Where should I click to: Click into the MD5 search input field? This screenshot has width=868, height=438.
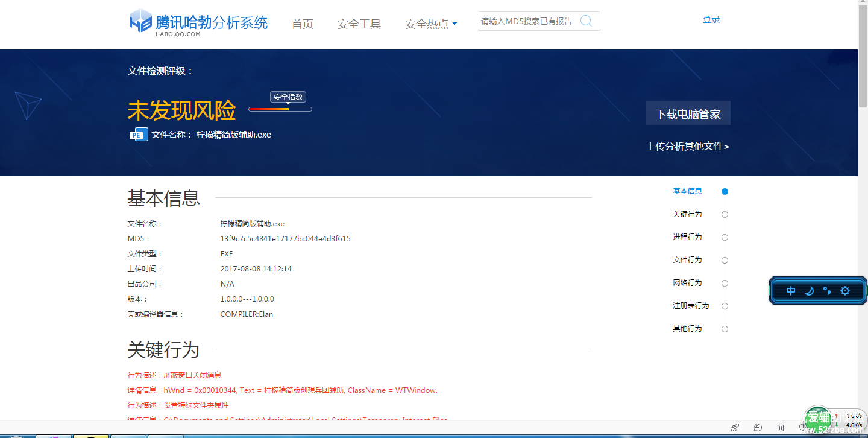(528, 21)
